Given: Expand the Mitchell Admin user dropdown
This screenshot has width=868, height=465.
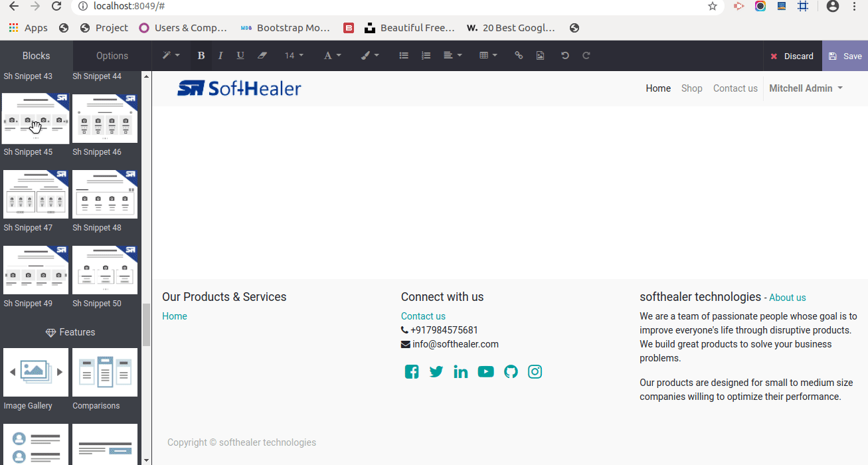Looking at the screenshot, I should pyautogui.click(x=806, y=88).
